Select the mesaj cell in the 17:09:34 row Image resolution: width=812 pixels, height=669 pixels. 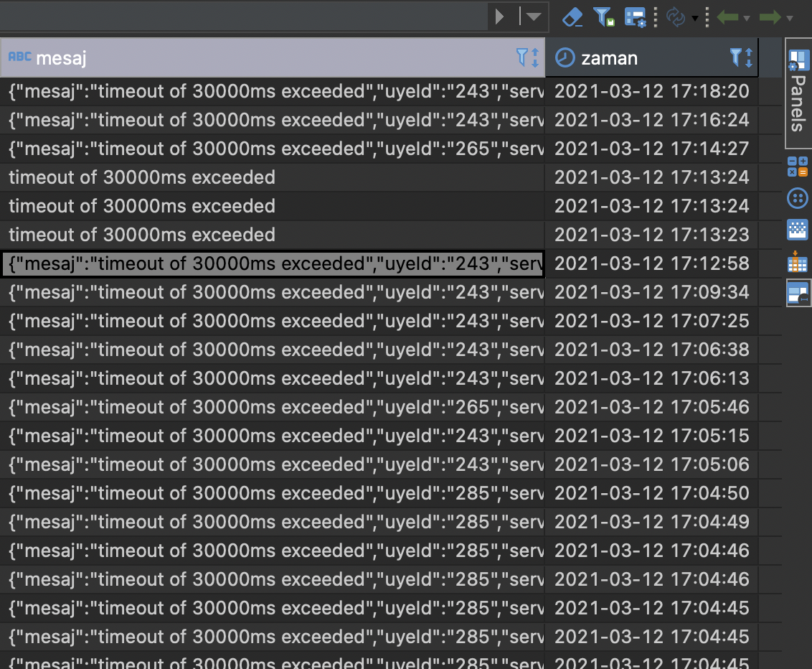(273, 293)
